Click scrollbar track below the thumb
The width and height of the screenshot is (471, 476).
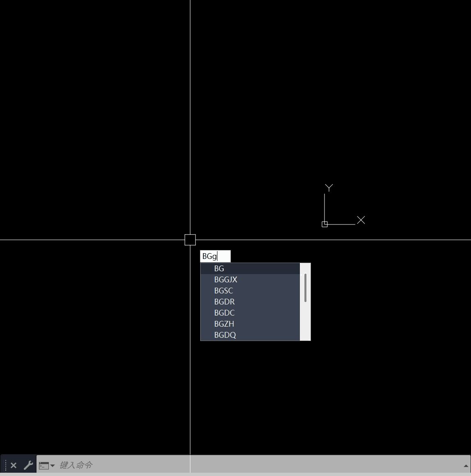click(x=305, y=322)
